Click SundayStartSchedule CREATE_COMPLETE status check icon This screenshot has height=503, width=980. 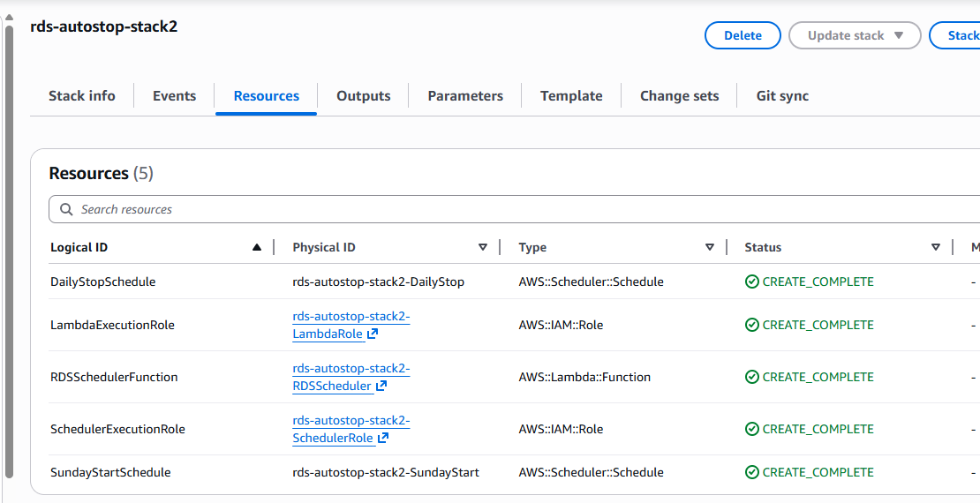pyautogui.click(x=752, y=473)
